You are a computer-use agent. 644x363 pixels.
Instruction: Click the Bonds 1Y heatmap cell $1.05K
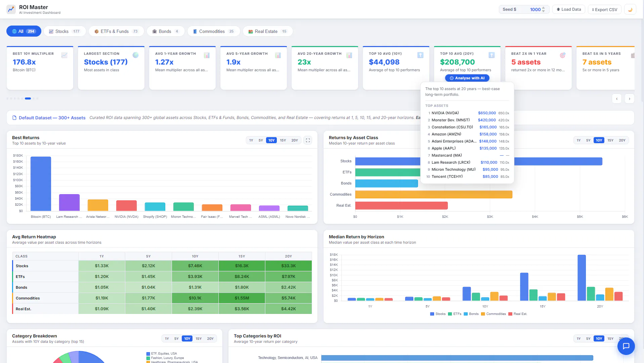[102, 287]
